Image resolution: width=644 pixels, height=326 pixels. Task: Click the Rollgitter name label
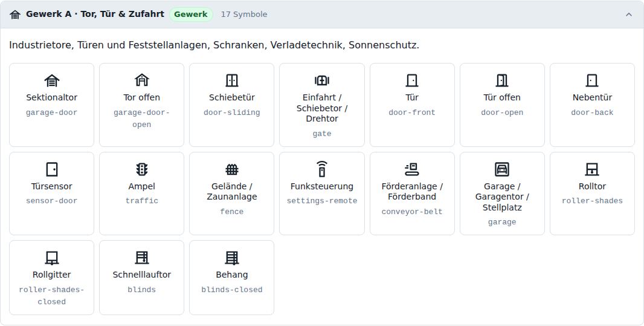pyautogui.click(x=52, y=275)
